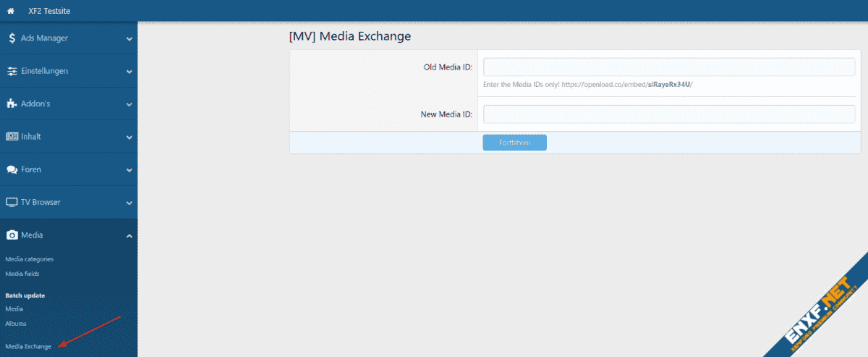
Task: Click the Foren speech bubbles icon
Action: coord(12,169)
